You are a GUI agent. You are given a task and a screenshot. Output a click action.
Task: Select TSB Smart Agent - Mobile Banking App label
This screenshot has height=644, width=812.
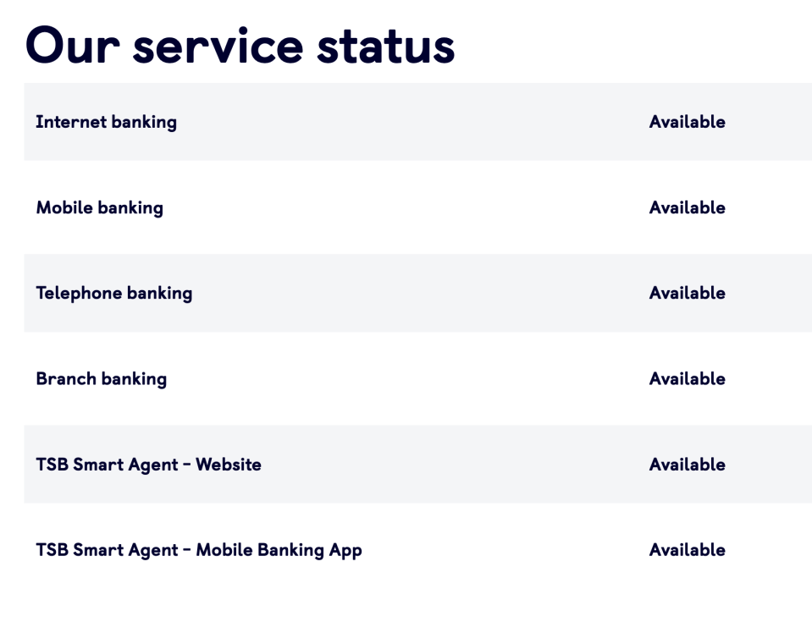(x=199, y=550)
